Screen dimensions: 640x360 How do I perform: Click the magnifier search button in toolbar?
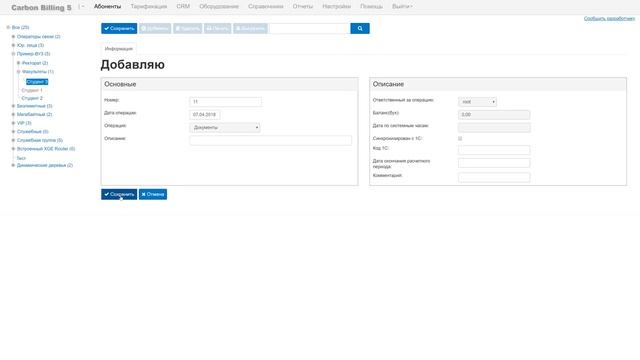click(x=360, y=29)
